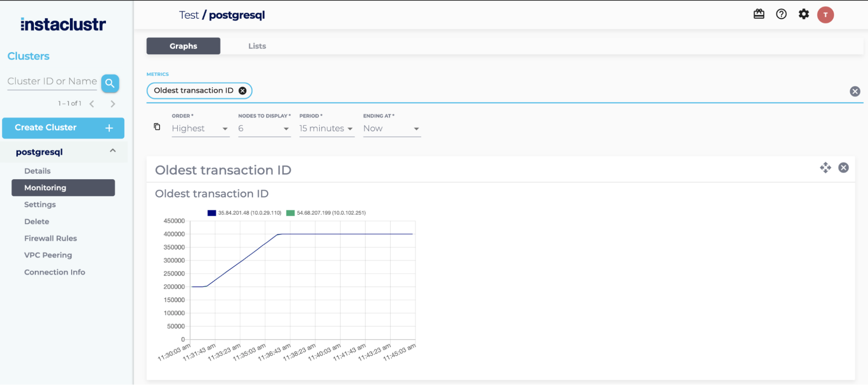Click the Cluster ID or Name field
The width and height of the screenshot is (868, 385).
52,82
